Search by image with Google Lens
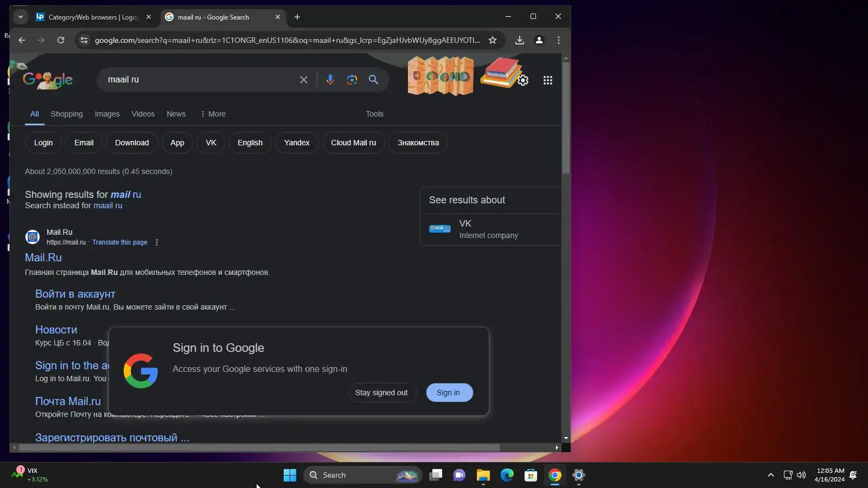Screen dimensions: 868x488 coord(352,80)
